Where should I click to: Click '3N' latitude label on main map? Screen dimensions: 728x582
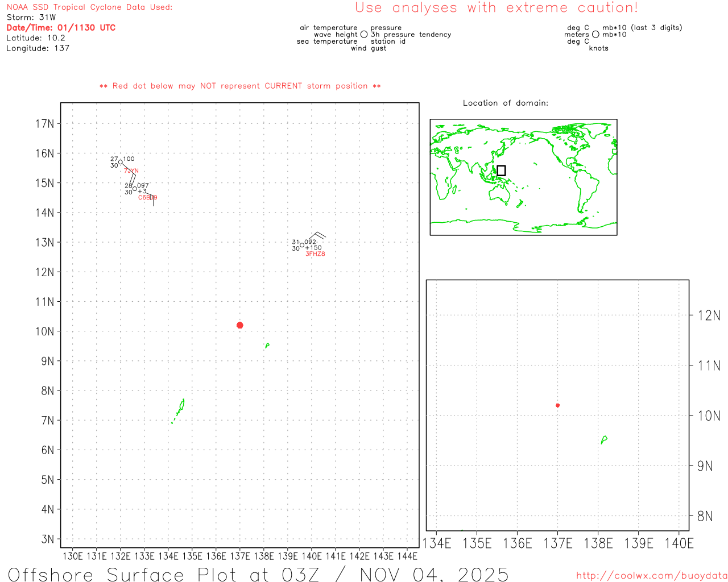[48, 539]
